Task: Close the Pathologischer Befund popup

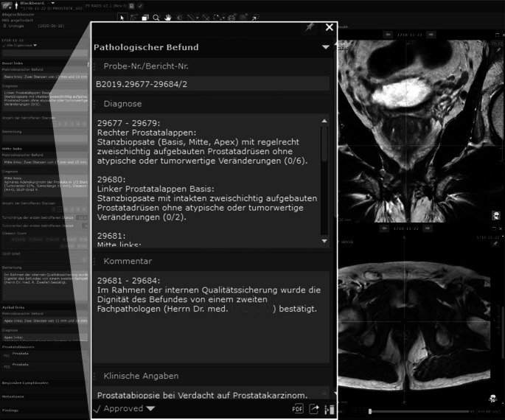Action: [329, 28]
